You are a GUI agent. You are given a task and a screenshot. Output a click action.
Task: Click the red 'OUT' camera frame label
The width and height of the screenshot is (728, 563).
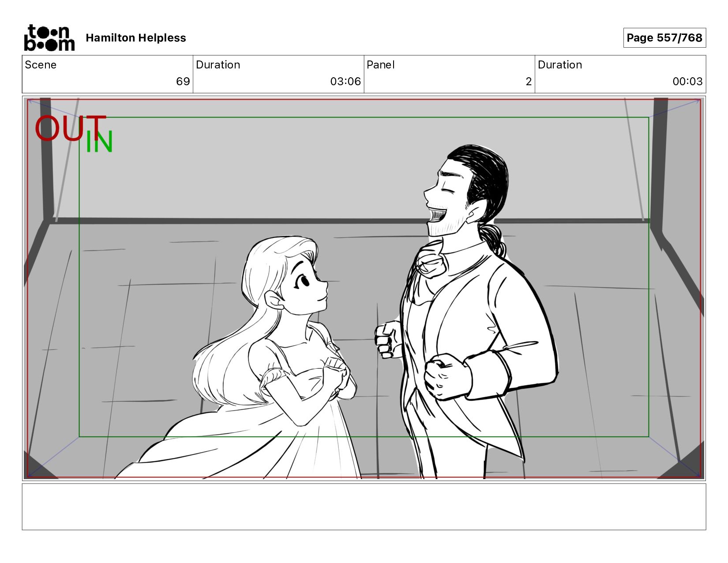point(70,128)
